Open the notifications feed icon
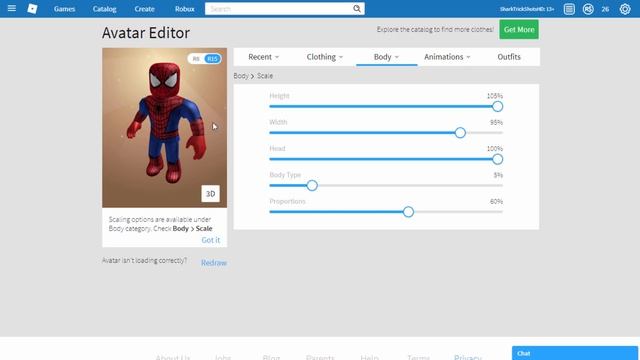Screen dimensions: 640x360 click(x=569, y=9)
